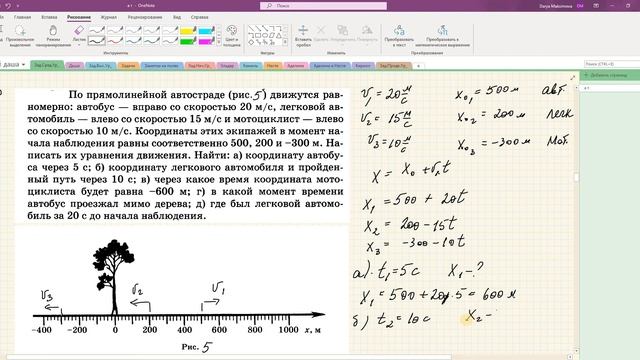
Task: Add a new section with plus tab
Action: pyautogui.click(x=418, y=66)
